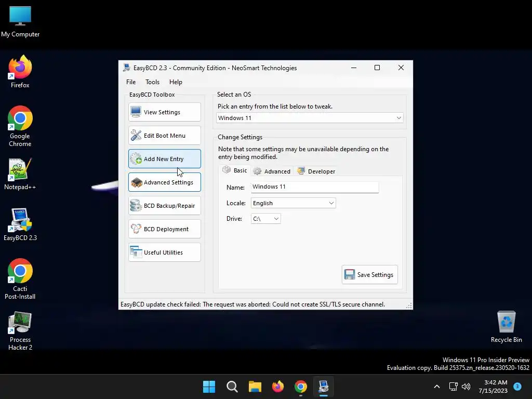The width and height of the screenshot is (532, 399).
Task: Select Google Chrome desktop shortcut
Action: (x=20, y=126)
